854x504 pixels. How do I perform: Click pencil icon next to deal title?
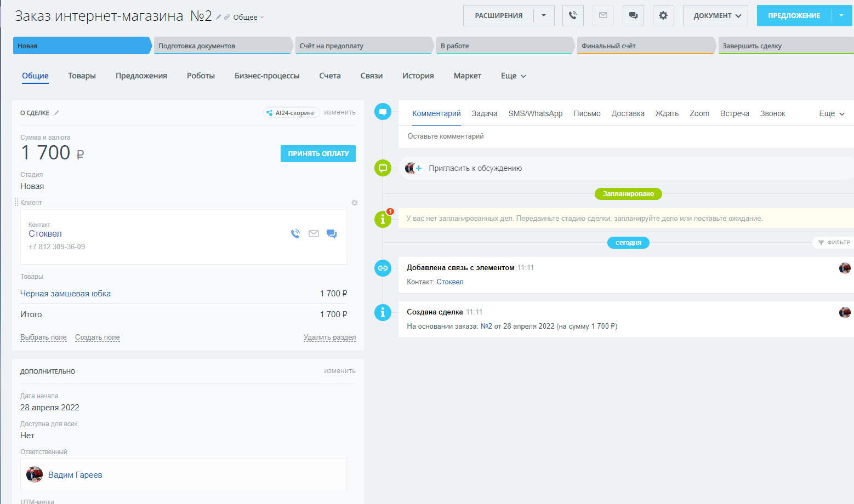click(219, 18)
